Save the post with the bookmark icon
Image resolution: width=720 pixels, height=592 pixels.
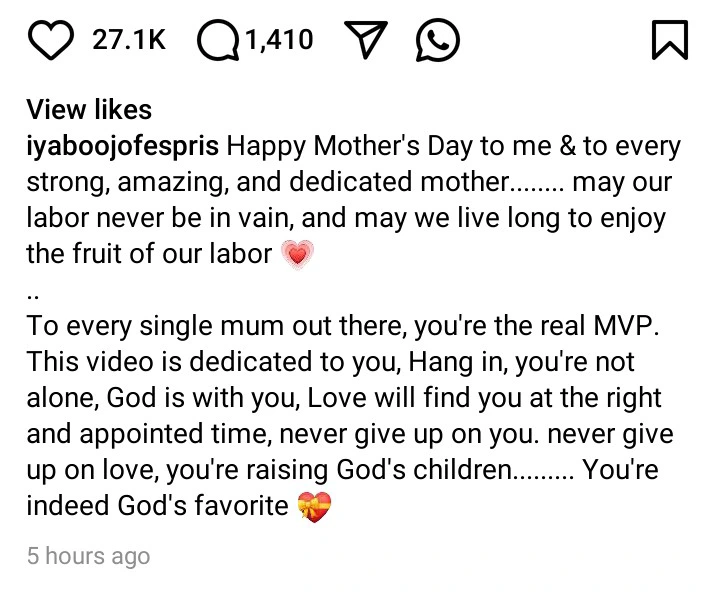[x=670, y=40]
